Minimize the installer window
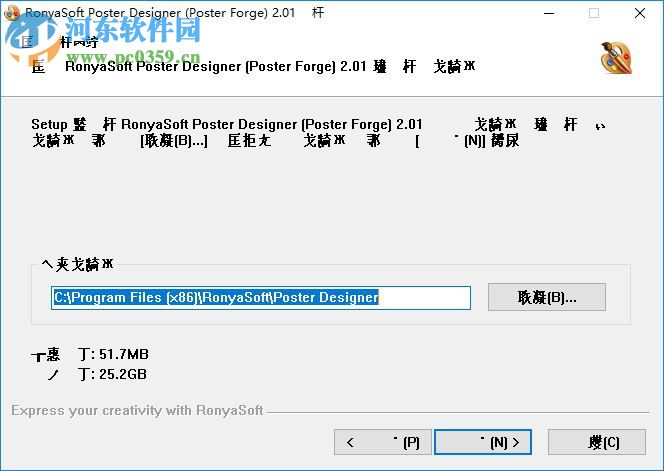This screenshot has height=471, width=664. [549, 13]
